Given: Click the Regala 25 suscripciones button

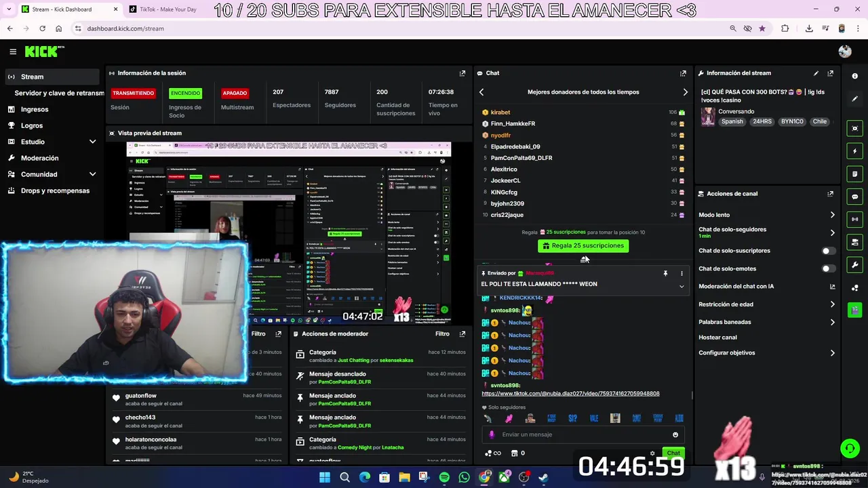Looking at the screenshot, I should (x=583, y=246).
